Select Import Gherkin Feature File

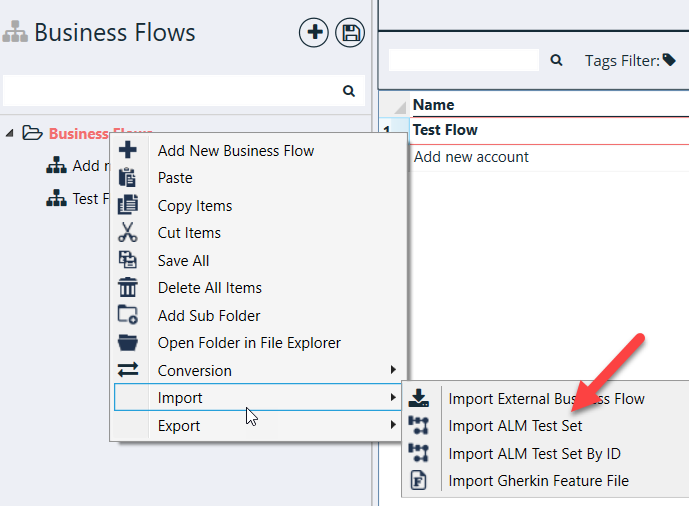(538, 481)
